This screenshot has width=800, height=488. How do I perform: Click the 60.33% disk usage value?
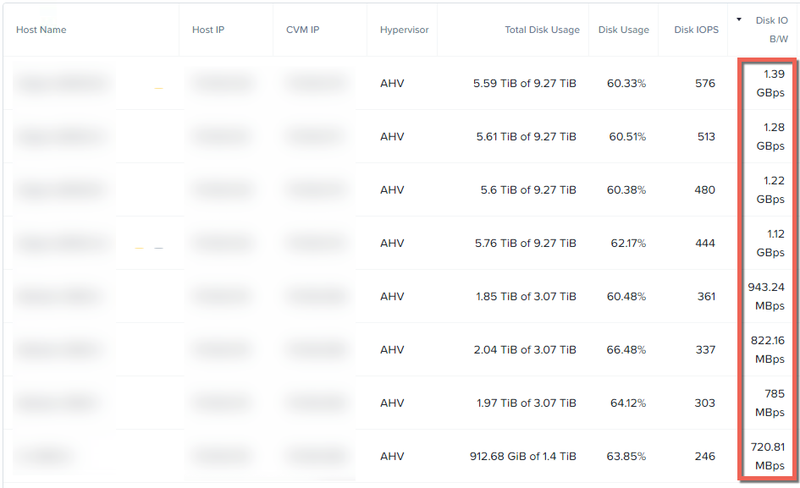[626, 83]
